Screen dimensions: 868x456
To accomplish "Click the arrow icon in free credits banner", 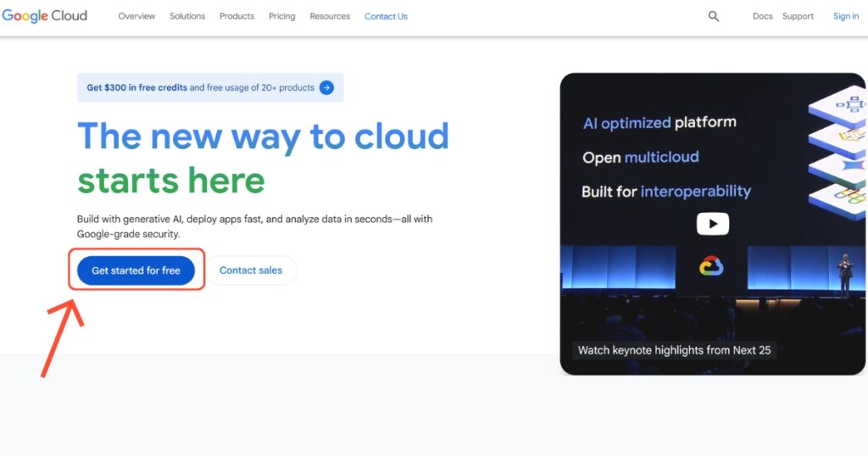I will coord(326,87).
